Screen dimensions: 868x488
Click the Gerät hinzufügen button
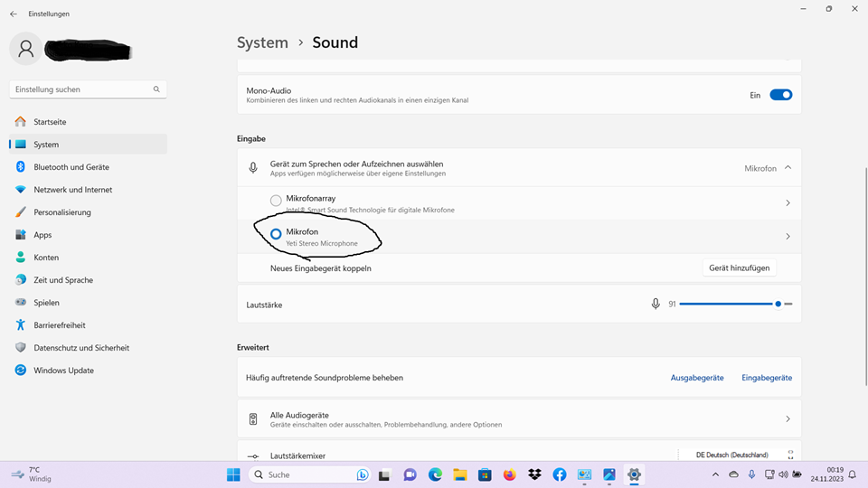[x=739, y=268]
